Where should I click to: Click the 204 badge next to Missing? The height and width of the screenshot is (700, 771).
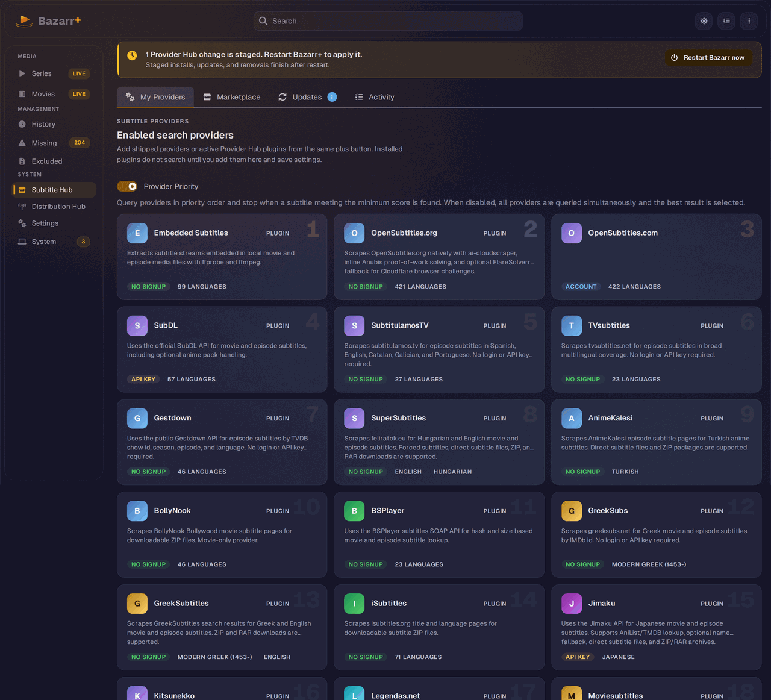pos(80,143)
